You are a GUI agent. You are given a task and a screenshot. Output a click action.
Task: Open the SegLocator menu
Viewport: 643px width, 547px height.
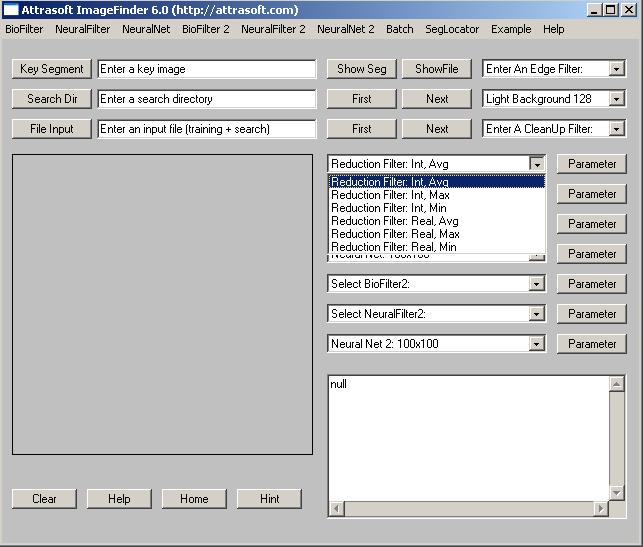(x=452, y=29)
